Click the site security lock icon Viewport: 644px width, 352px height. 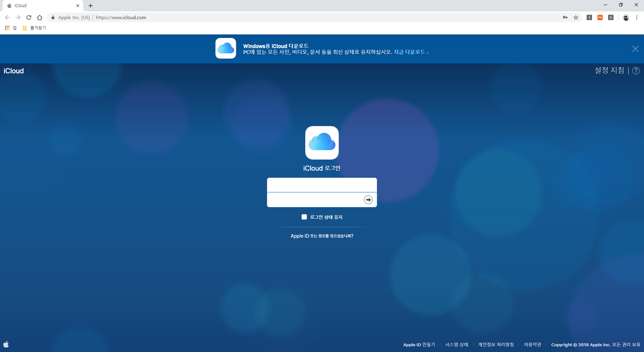(x=53, y=17)
